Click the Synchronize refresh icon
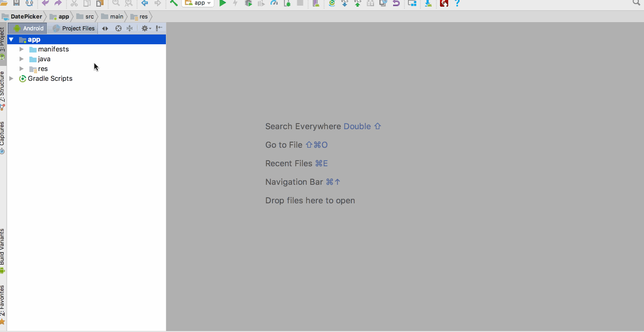The image size is (644, 332). pyautogui.click(x=29, y=3)
